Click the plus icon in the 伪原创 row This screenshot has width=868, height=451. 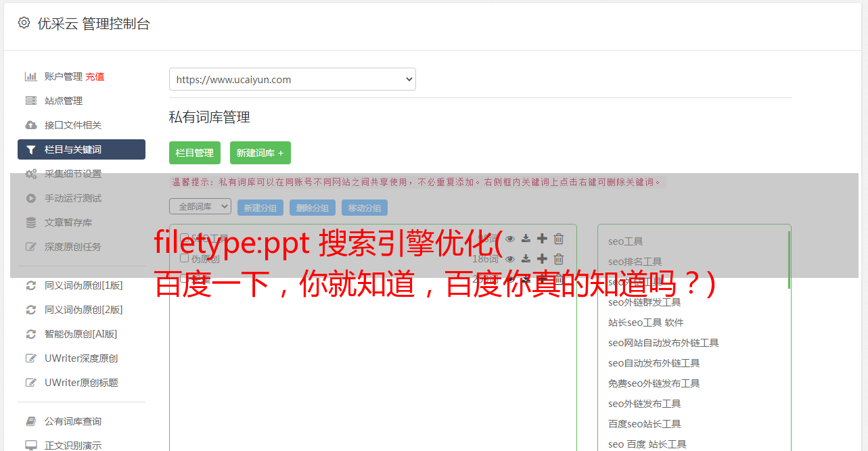pos(542,259)
